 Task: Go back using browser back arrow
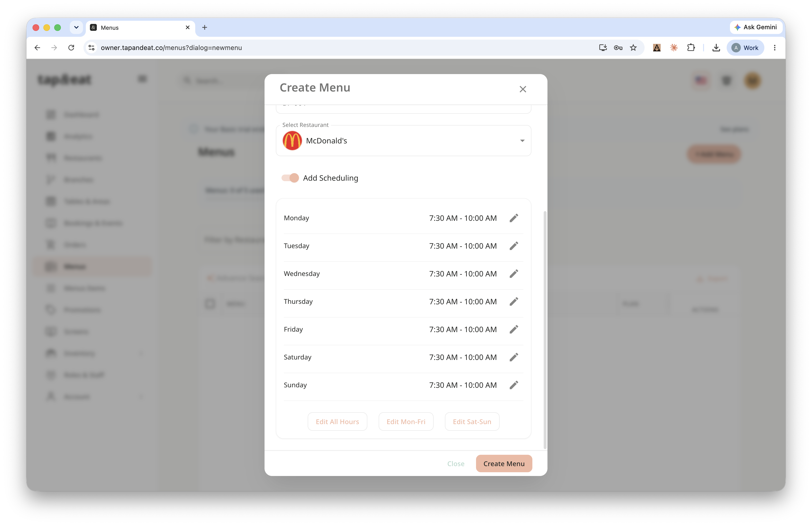click(x=37, y=48)
